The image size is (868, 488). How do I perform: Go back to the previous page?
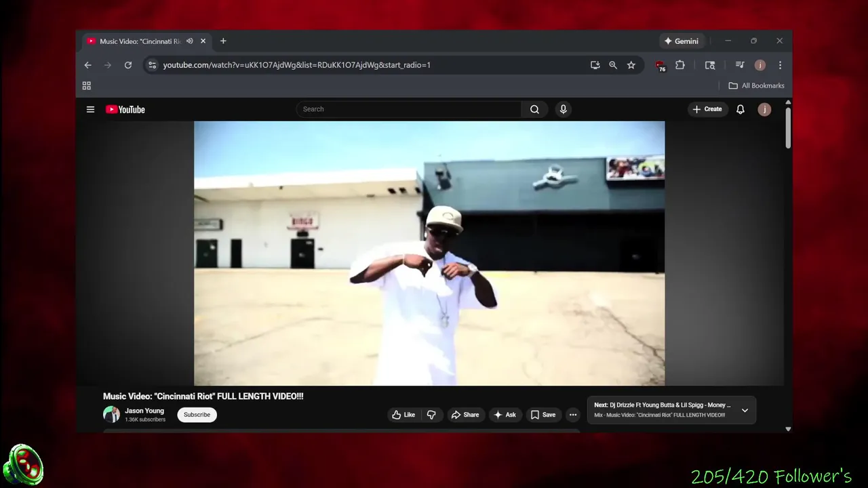click(87, 65)
